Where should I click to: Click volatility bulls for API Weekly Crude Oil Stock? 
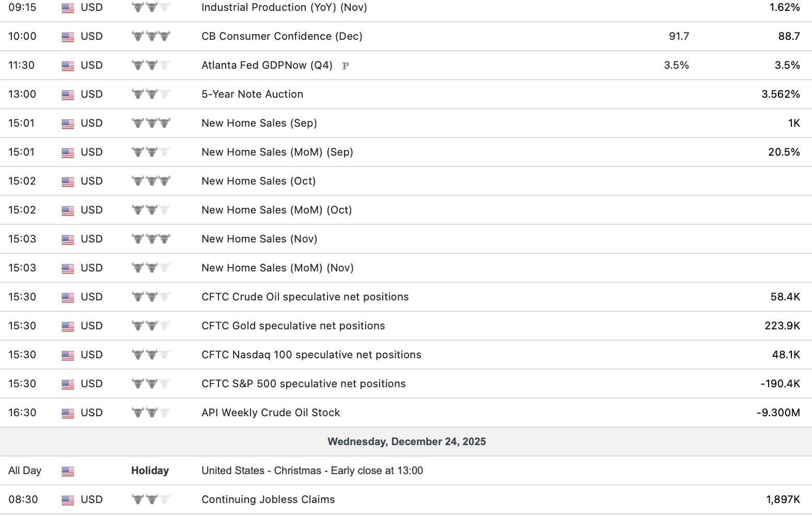pyautogui.click(x=151, y=413)
